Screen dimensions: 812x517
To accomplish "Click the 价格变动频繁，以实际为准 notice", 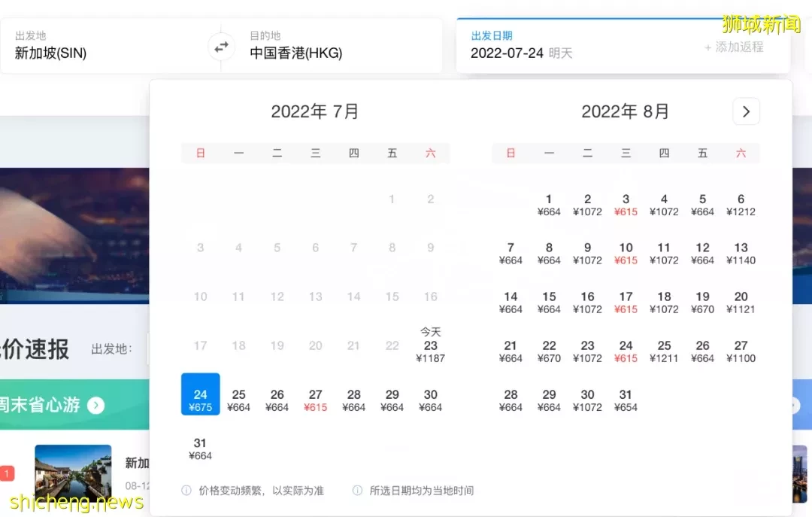I will tap(261, 491).
